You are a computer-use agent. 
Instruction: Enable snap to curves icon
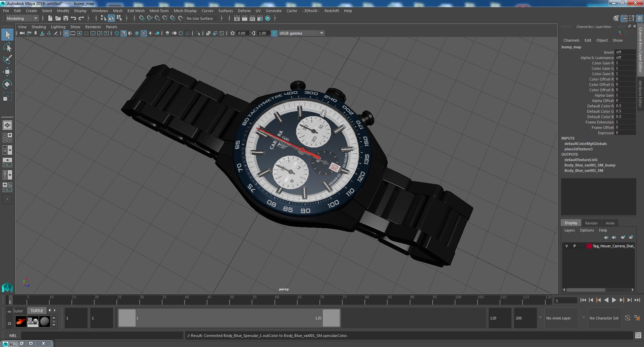(x=149, y=18)
